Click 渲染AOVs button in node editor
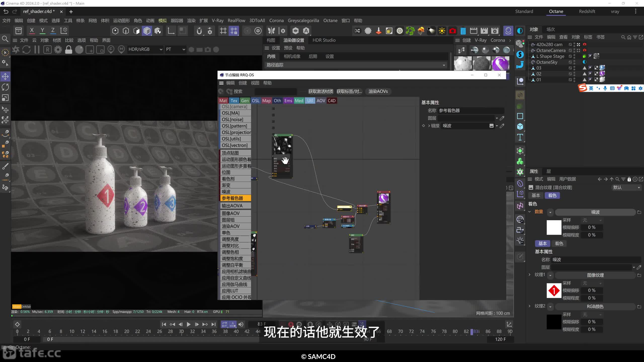The width and height of the screenshot is (644, 362). click(378, 91)
